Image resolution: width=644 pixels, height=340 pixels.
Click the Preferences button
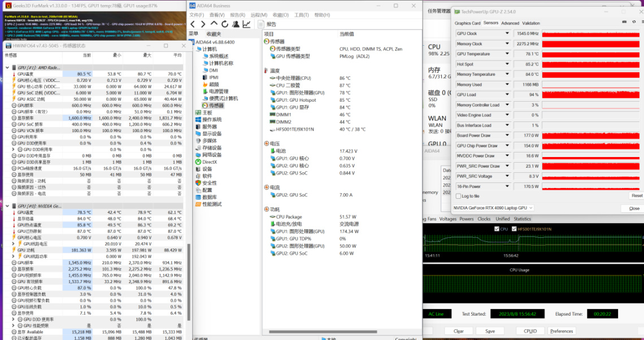[561, 331]
